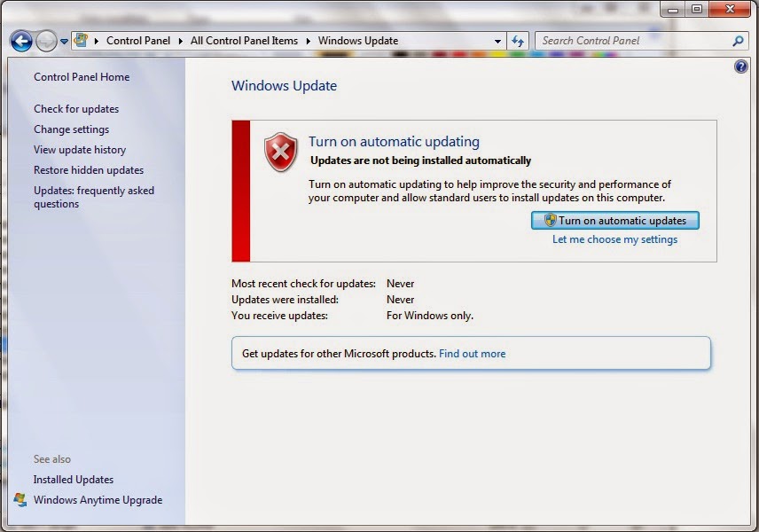The image size is (759, 532).
Task: Select Windows Update breadcrumb
Action: (x=358, y=41)
